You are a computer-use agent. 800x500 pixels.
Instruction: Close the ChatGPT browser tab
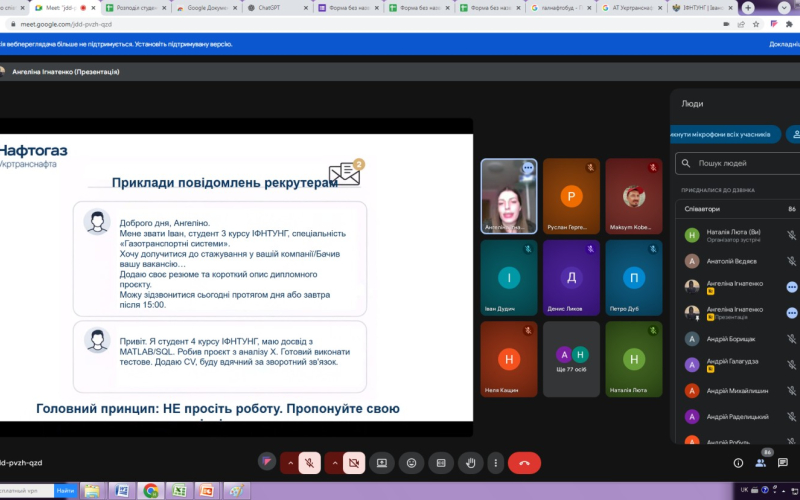pyautogui.click(x=306, y=8)
